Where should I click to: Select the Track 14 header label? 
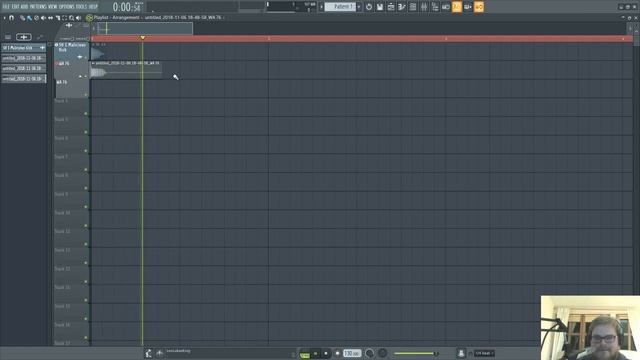tap(62, 287)
